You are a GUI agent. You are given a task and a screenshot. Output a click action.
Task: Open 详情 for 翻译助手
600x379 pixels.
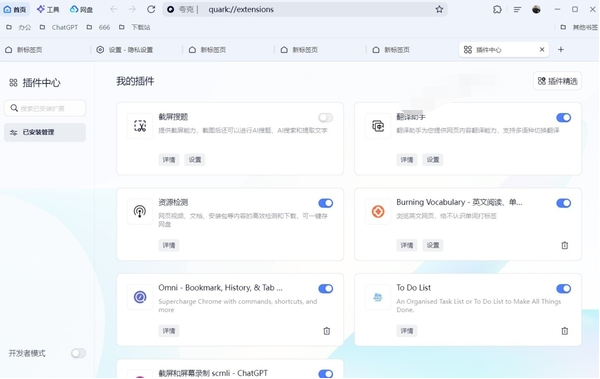click(x=407, y=160)
